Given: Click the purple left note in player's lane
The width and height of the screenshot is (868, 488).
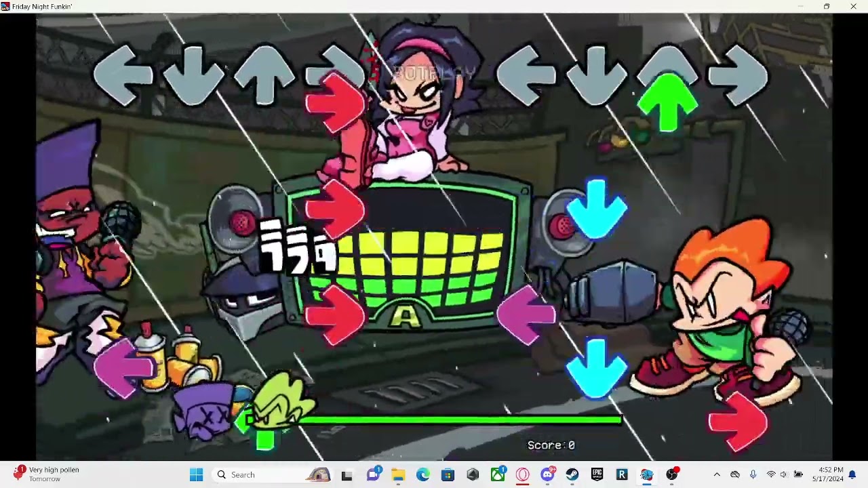Looking at the screenshot, I should (526, 315).
